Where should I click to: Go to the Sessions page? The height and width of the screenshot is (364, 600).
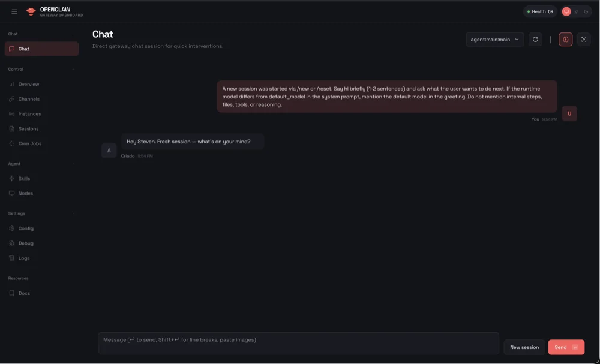click(x=27, y=128)
